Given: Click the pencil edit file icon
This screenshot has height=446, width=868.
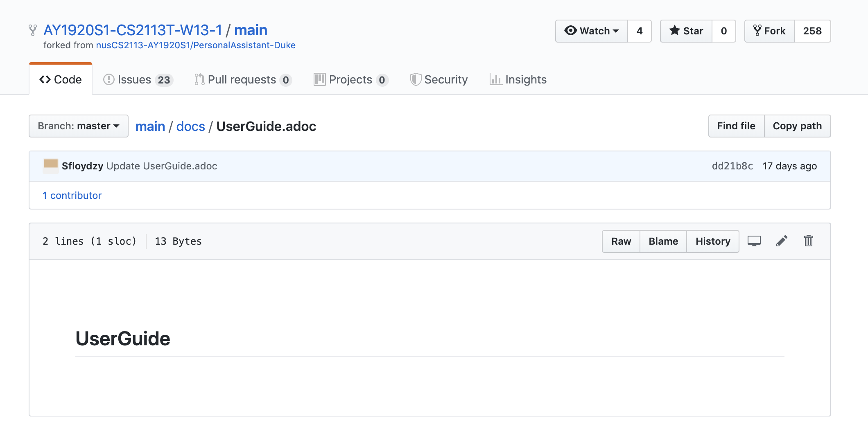Looking at the screenshot, I should click(781, 241).
